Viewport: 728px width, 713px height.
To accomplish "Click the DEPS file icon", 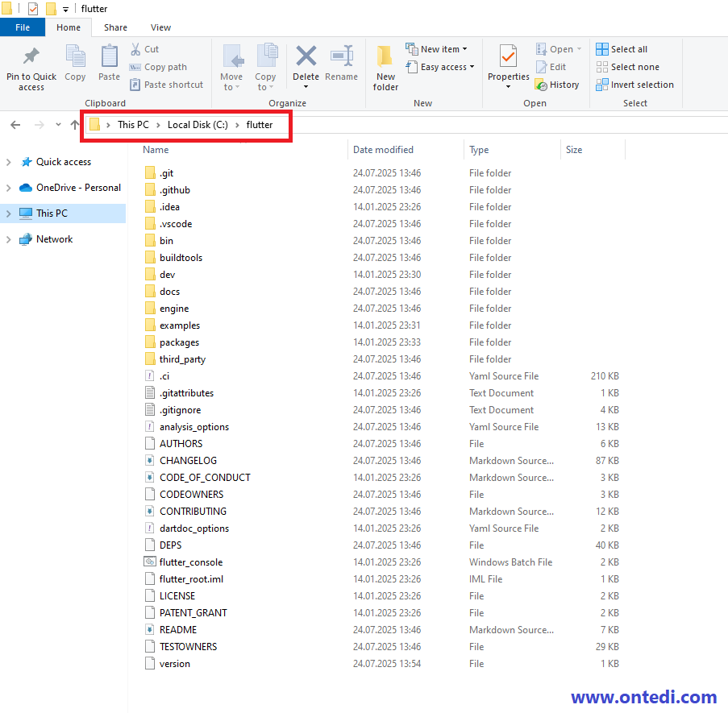I will pos(149,545).
